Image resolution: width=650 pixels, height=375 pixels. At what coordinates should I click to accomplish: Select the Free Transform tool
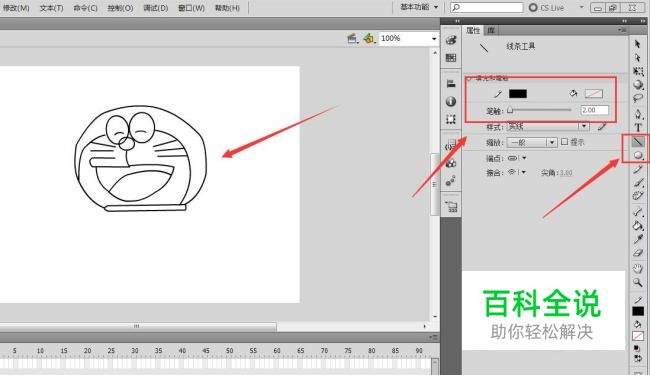[x=638, y=71]
